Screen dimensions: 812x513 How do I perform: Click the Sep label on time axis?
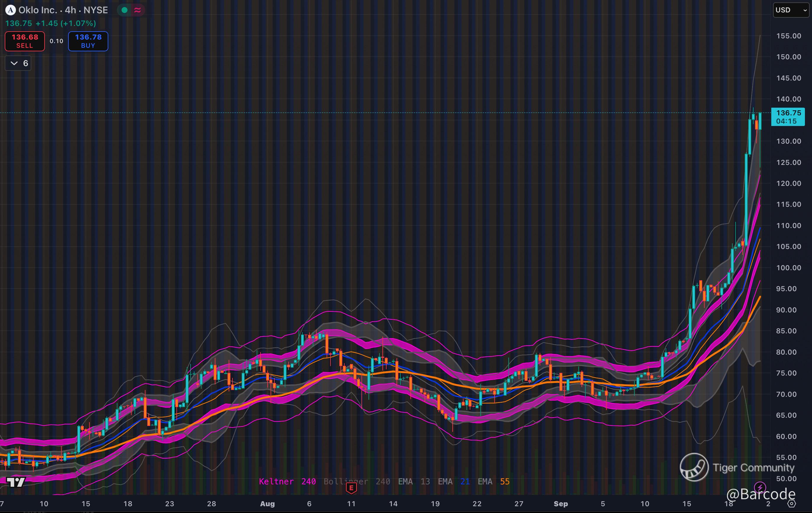pyautogui.click(x=560, y=504)
